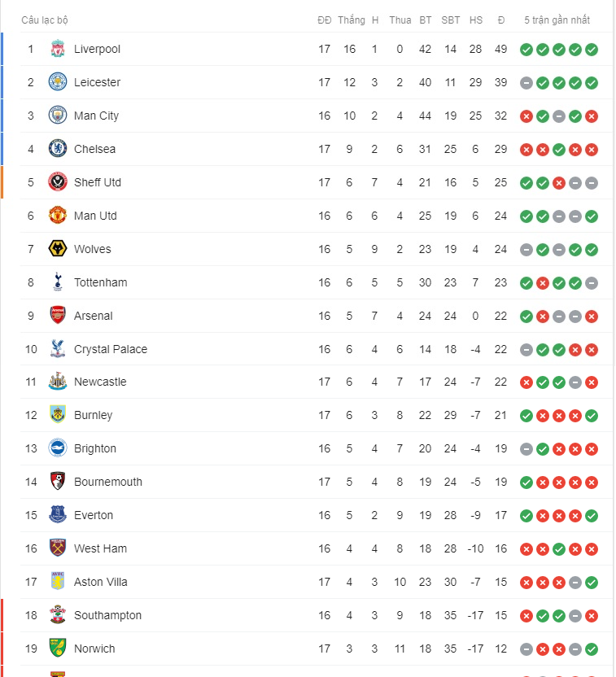This screenshot has height=677, width=616.
Task: Click the Chelsea club crest icon
Action: click(58, 149)
